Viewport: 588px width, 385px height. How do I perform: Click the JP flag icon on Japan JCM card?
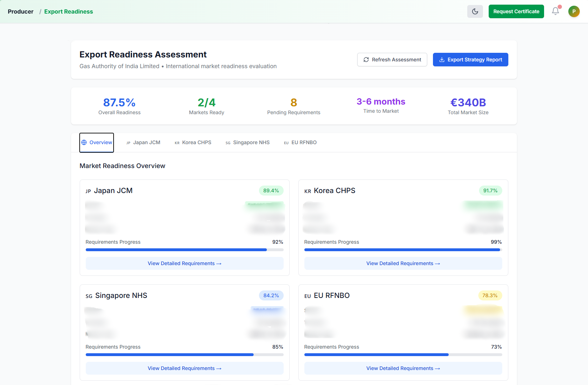coord(88,191)
